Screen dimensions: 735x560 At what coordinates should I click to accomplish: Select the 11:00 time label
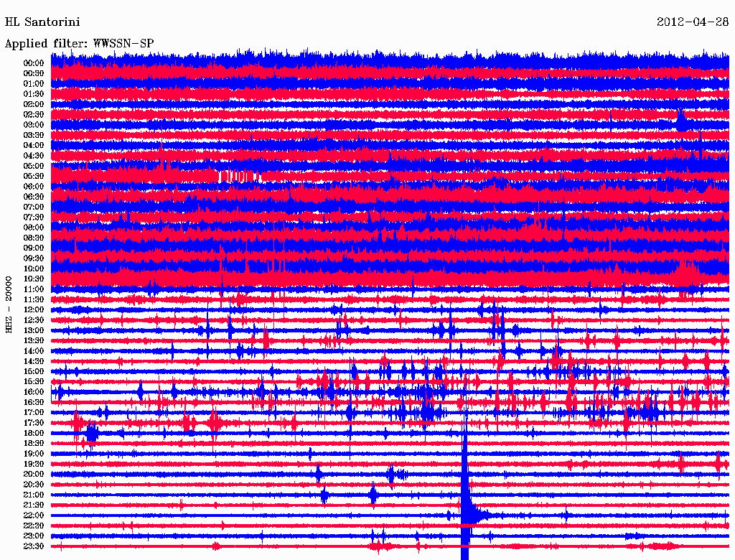[34, 289]
